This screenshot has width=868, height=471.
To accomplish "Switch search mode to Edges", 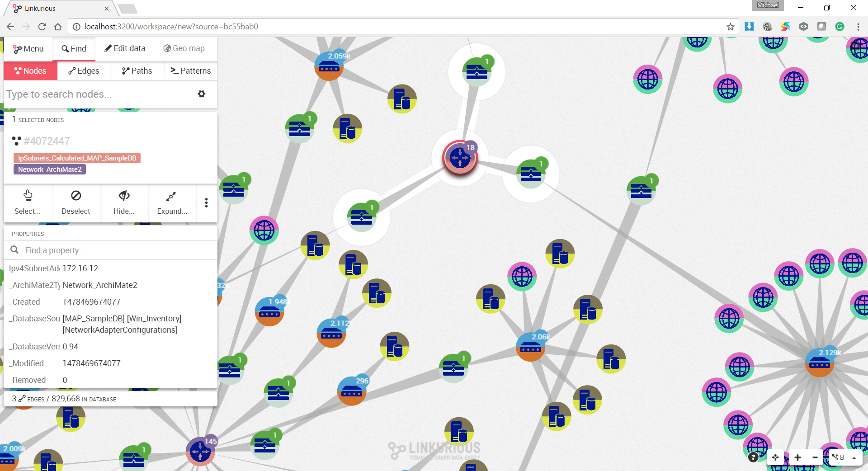I will point(84,71).
